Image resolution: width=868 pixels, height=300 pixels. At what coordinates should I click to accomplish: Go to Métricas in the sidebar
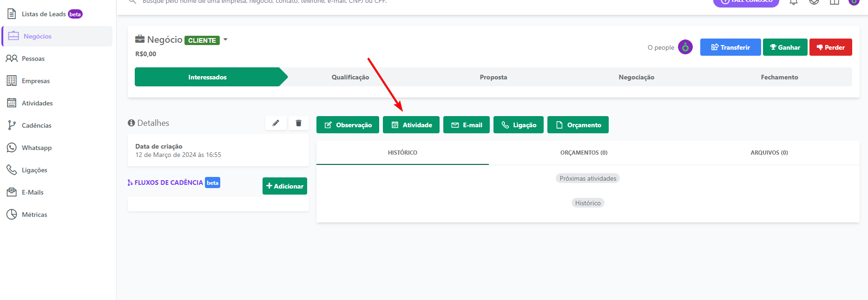click(x=34, y=215)
